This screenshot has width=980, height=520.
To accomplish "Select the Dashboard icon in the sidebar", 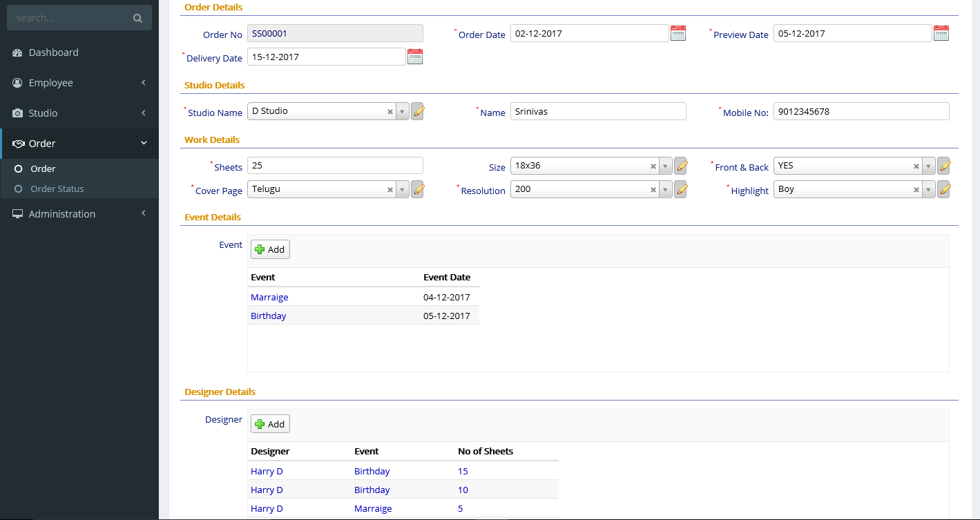I will pos(17,52).
